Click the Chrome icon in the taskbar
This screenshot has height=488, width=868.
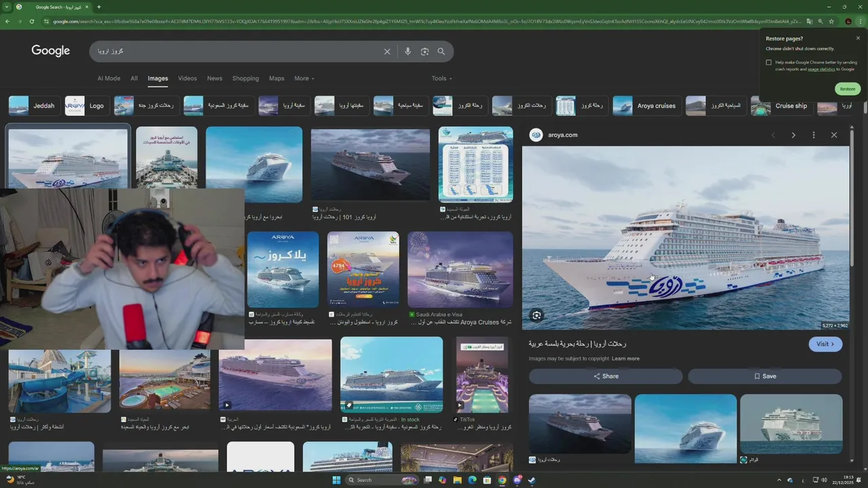pos(502,480)
